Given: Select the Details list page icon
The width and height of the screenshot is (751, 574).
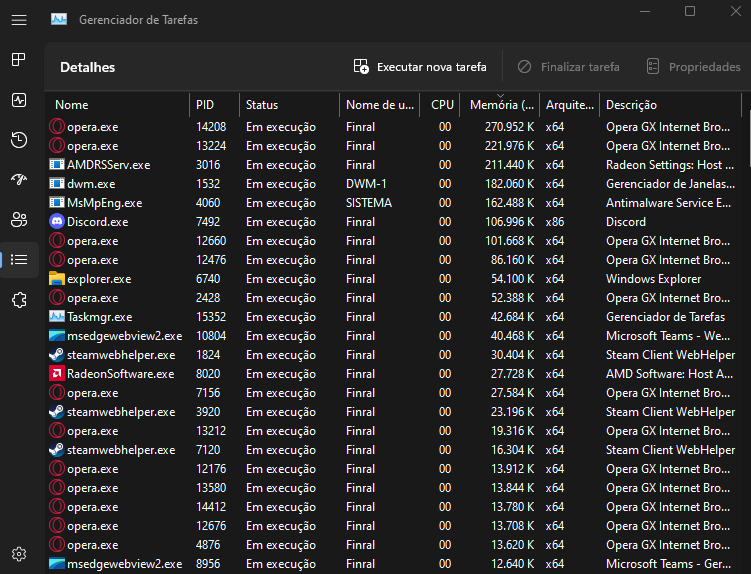Looking at the screenshot, I should [x=19, y=260].
